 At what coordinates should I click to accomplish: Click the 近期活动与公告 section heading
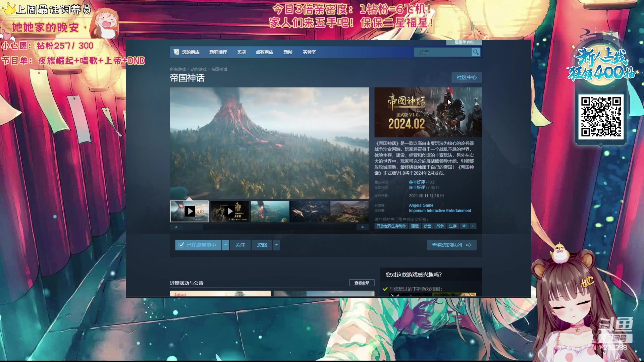[186, 283]
